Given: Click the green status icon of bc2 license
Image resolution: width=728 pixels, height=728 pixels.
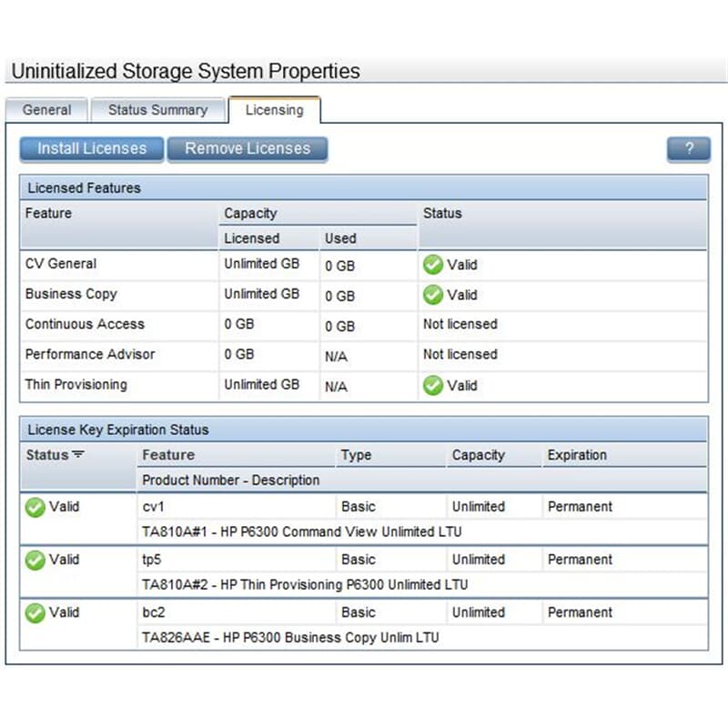Looking at the screenshot, I should (x=35, y=612).
